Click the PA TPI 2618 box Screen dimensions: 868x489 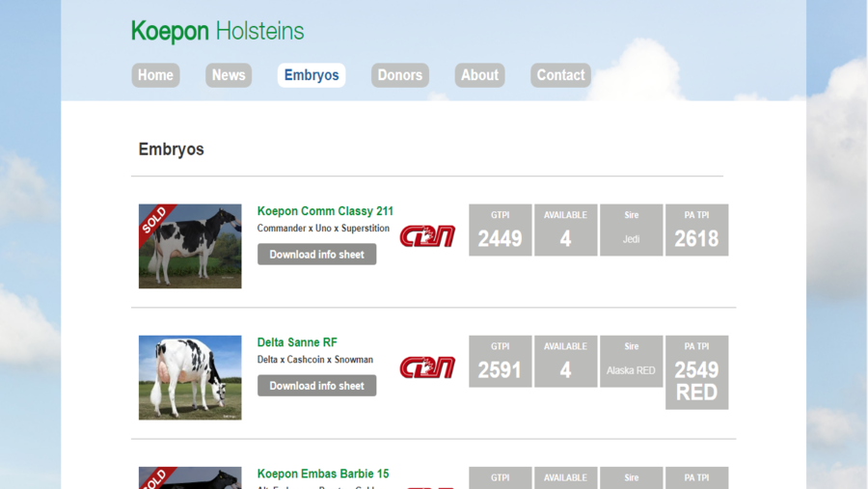pos(697,230)
